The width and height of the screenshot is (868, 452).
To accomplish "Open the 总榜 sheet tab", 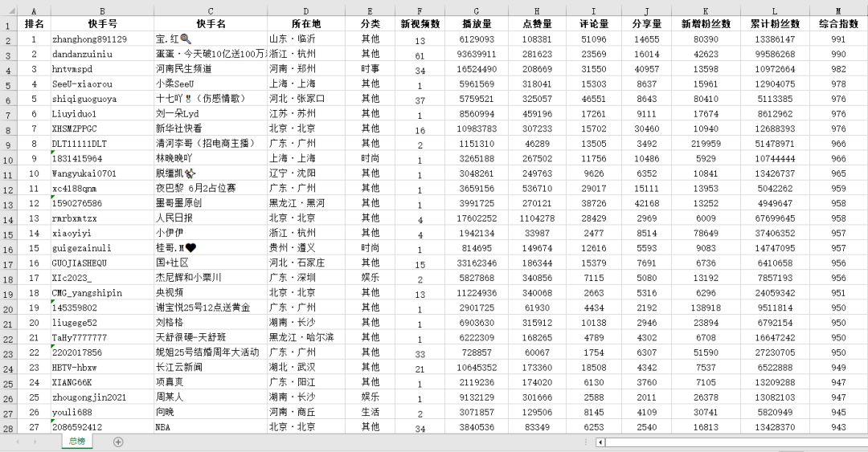I will pos(77,441).
